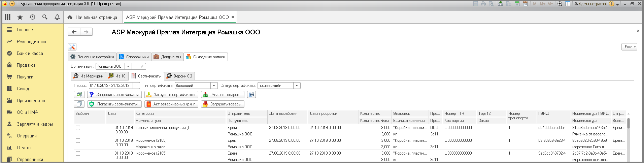Open the sections menu grid icon
The height and width of the screenshot is (163, 644).
pos(7,17)
